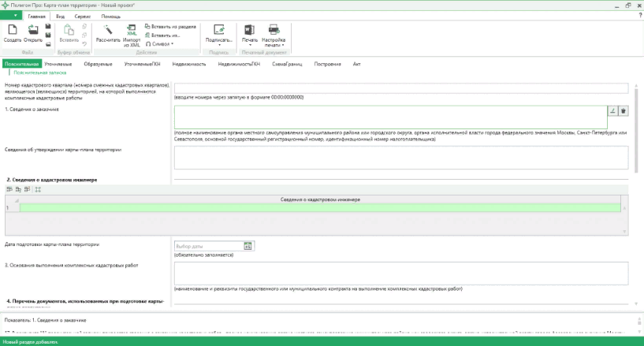Click the fit-table icon in table toolbar
Viewport: 644px width, 346px height.
[x=38, y=189]
